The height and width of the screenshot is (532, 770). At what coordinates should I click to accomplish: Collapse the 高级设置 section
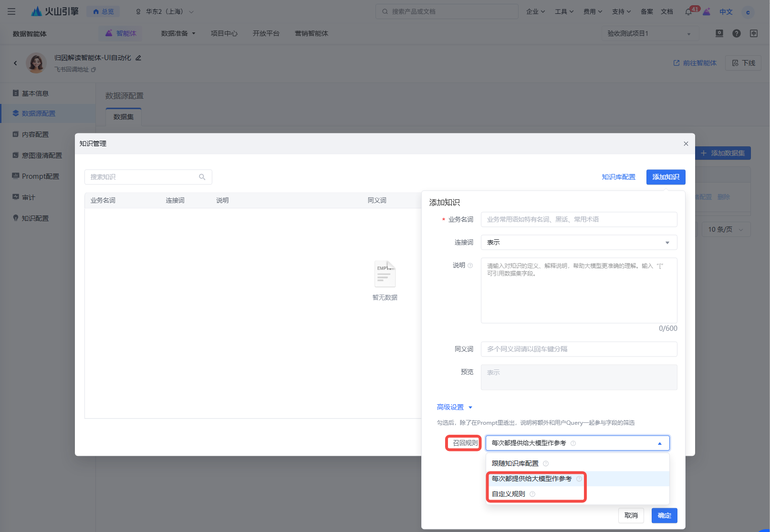click(x=454, y=407)
